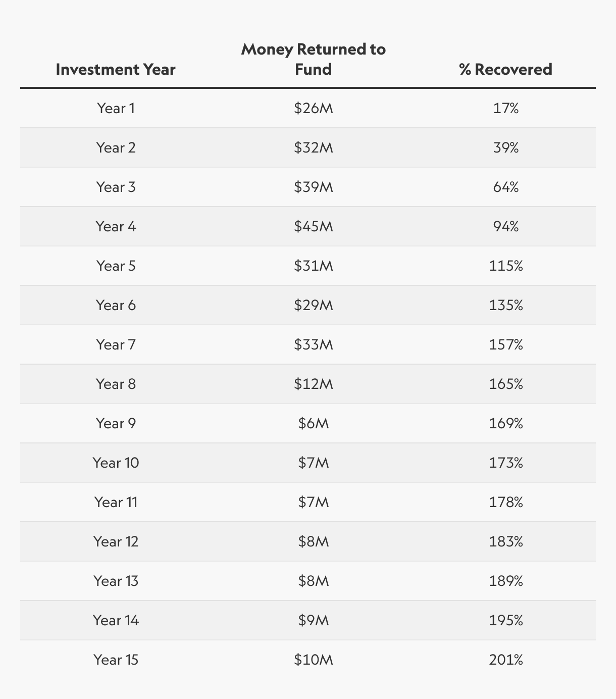The image size is (616, 699).
Task: Click the 189% cell in Year 13
Action: (x=505, y=581)
